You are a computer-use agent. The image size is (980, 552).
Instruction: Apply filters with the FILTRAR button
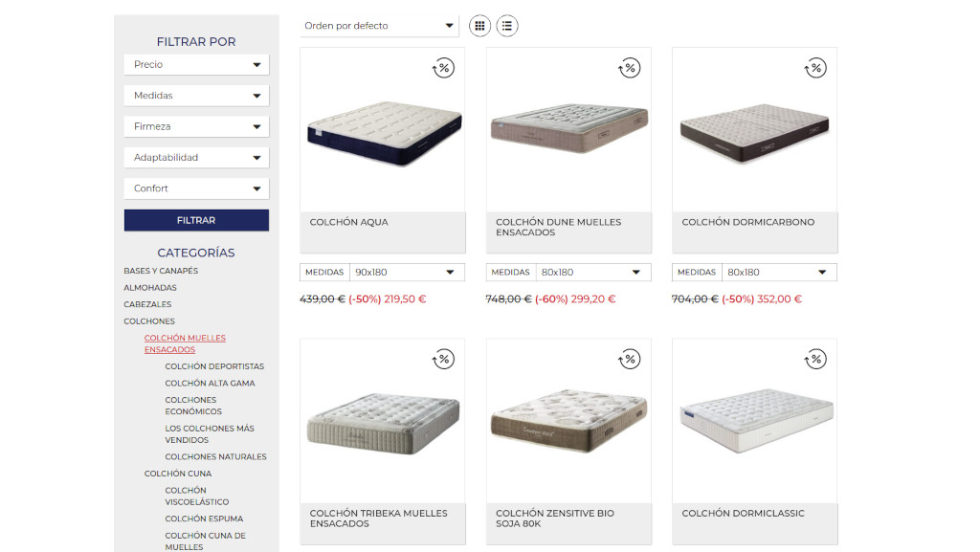tap(196, 220)
